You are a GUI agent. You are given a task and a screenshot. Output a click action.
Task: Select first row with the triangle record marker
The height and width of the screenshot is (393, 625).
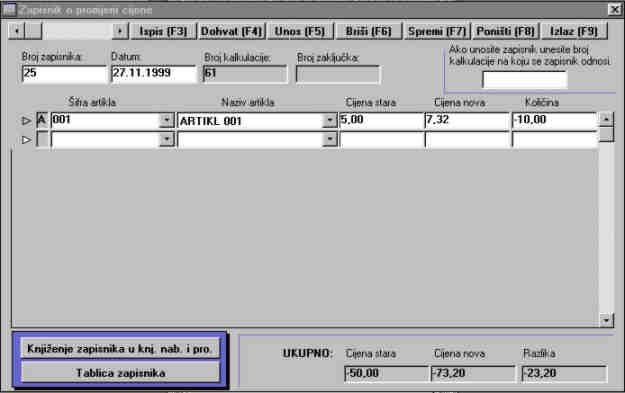pos(26,120)
